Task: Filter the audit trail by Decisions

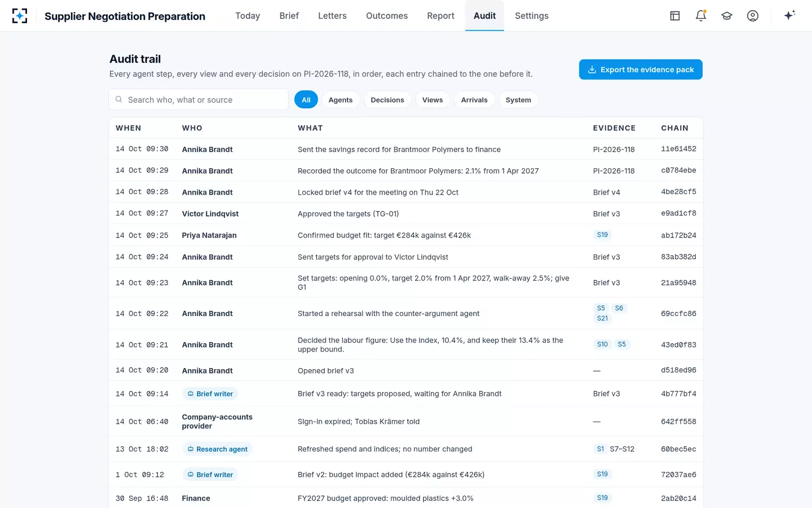Action: click(x=387, y=100)
